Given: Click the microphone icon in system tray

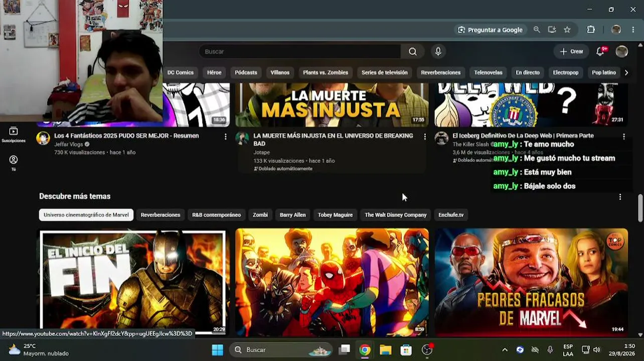Looking at the screenshot, I should coord(550,349).
